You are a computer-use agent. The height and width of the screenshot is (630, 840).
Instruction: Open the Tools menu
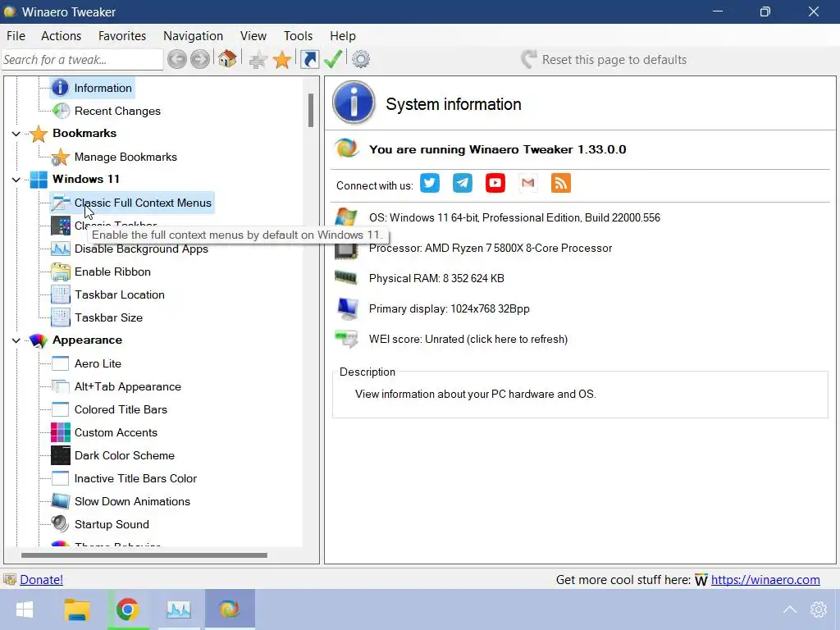pos(298,36)
